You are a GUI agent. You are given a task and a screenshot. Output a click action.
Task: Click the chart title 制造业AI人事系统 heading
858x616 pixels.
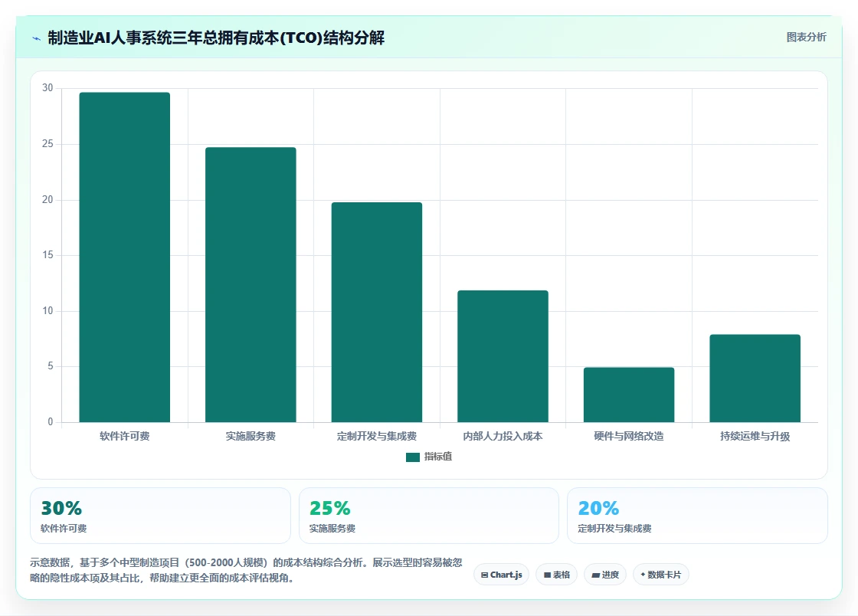(216, 38)
